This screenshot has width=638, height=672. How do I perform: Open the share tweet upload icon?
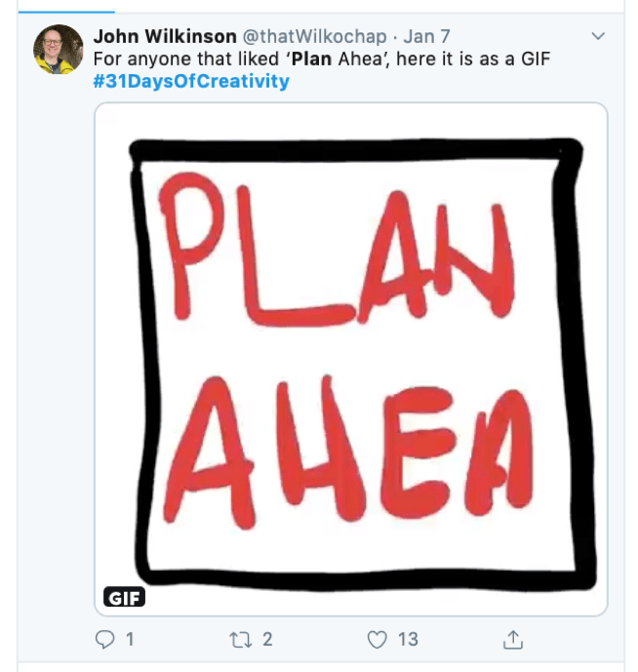(x=513, y=640)
